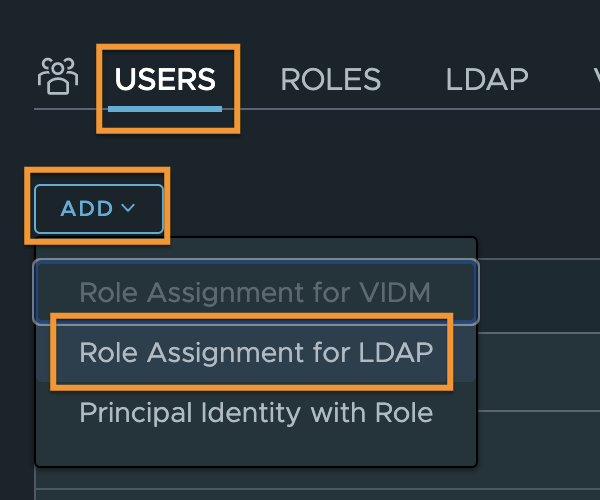Click the user group icon beside USERS
The image size is (600, 500).
(x=58, y=76)
